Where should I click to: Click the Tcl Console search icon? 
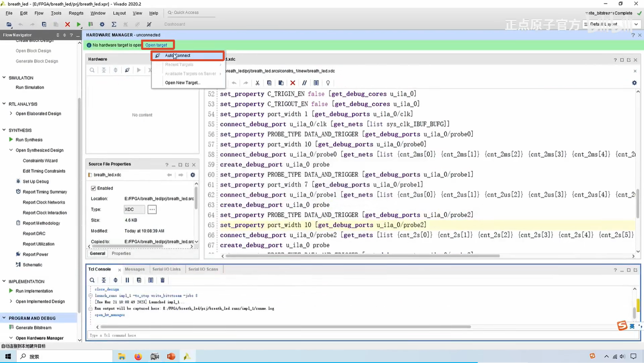tap(92, 280)
